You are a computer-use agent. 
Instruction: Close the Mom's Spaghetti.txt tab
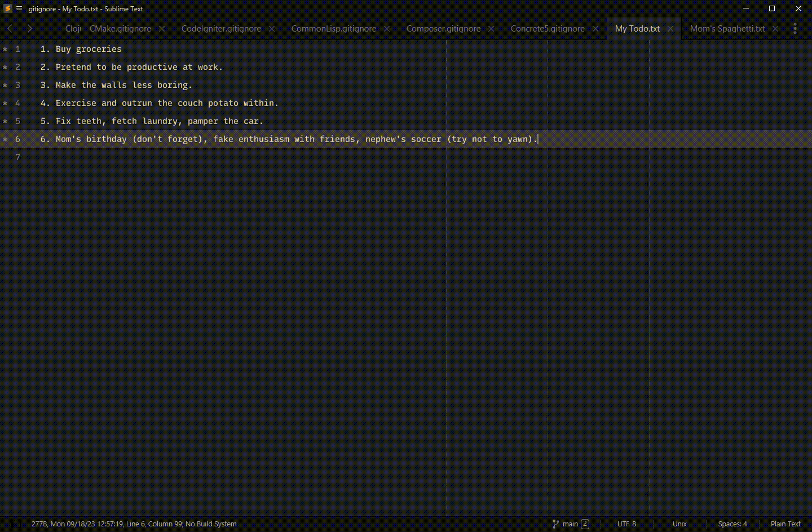[x=775, y=29]
